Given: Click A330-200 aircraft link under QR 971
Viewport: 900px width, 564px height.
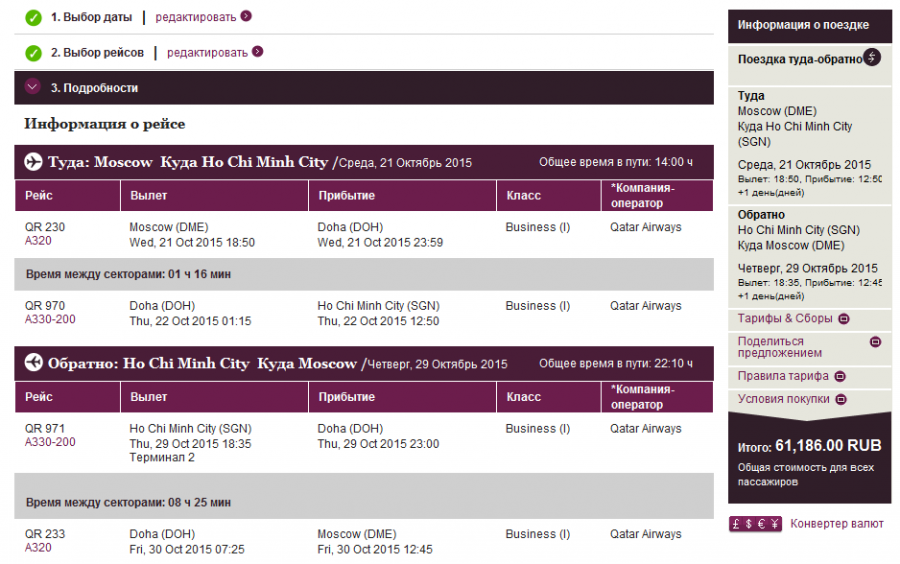Looking at the screenshot, I should 50,442.
